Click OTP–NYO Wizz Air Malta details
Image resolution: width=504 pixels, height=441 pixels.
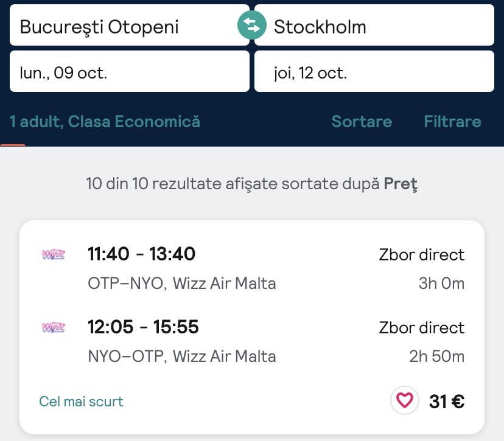(181, 283)
